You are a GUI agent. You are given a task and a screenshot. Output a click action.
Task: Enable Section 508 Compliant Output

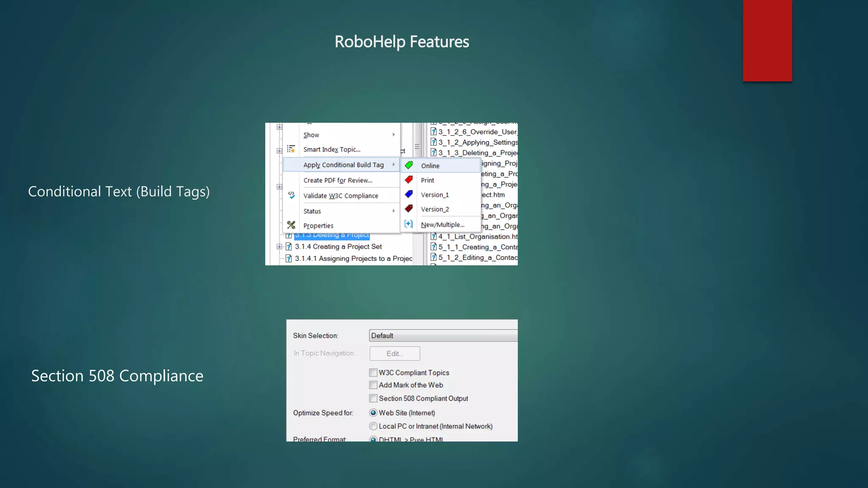coord(373,398)
